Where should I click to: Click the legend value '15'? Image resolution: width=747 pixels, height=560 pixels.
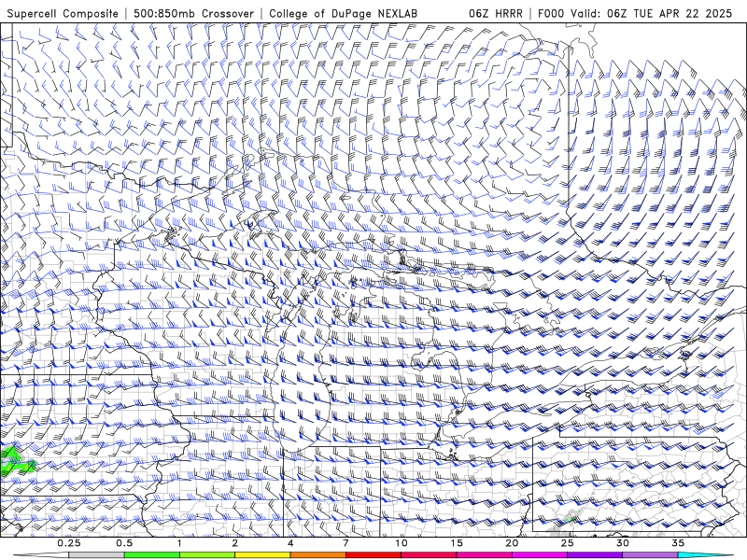click(457, 543)
